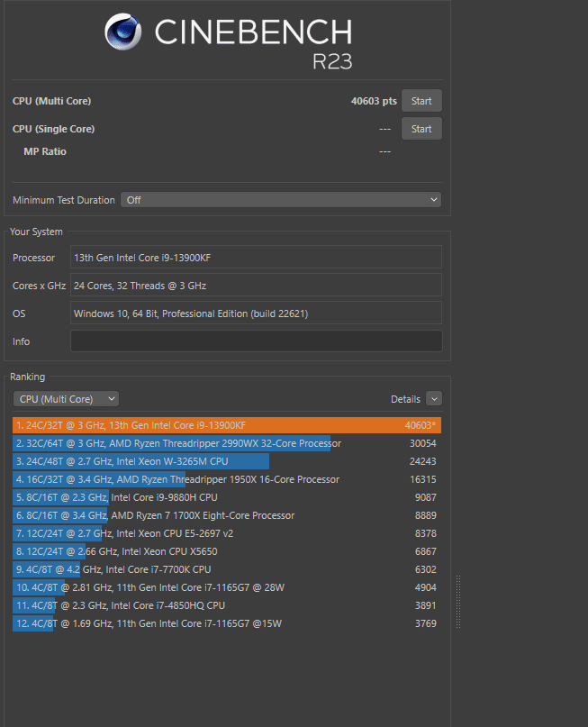Click the score 16315 in ranking
Image resolution: width=588 pixels, height=727 pixels.
tap(422, 479)
